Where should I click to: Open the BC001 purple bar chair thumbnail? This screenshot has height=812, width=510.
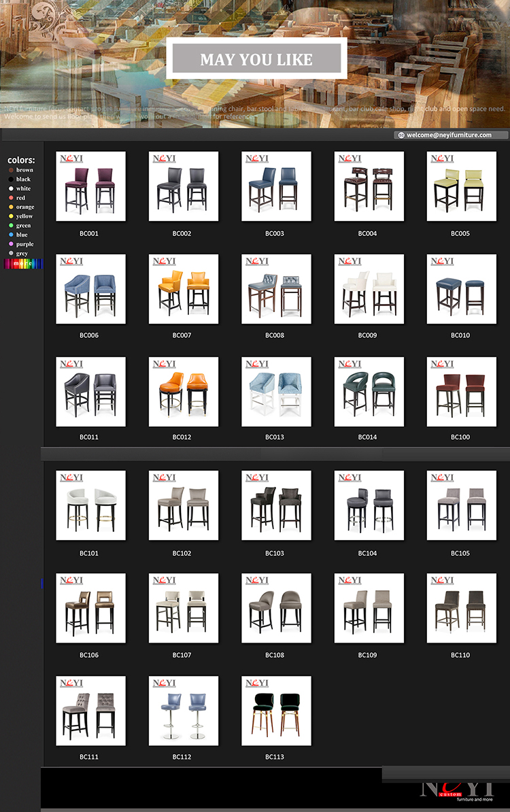pyautogui.click(x=90, y=186)
